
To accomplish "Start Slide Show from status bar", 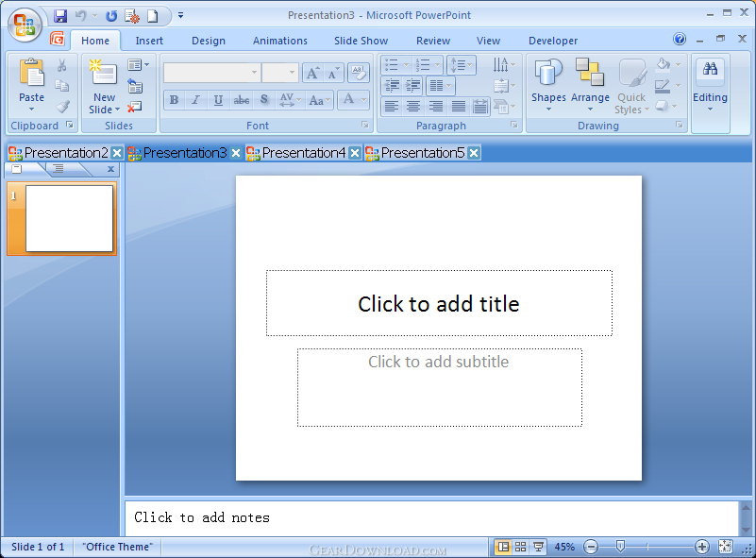I will coord(538,547).
